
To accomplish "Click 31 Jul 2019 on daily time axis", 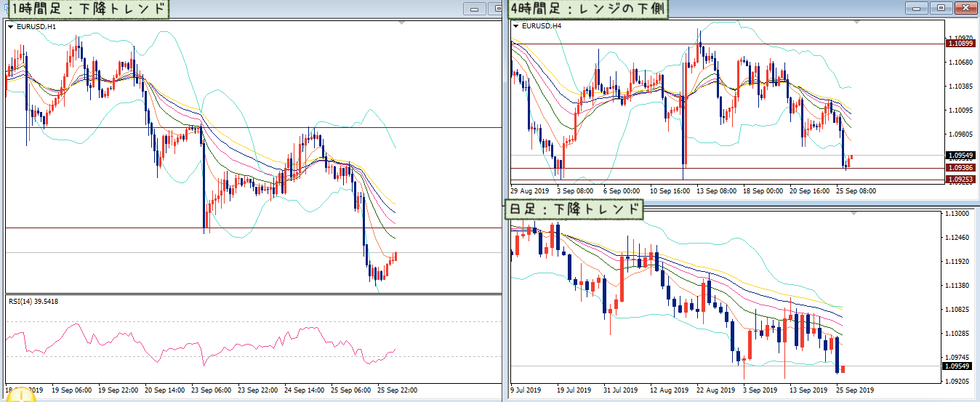I will point(619,390).
